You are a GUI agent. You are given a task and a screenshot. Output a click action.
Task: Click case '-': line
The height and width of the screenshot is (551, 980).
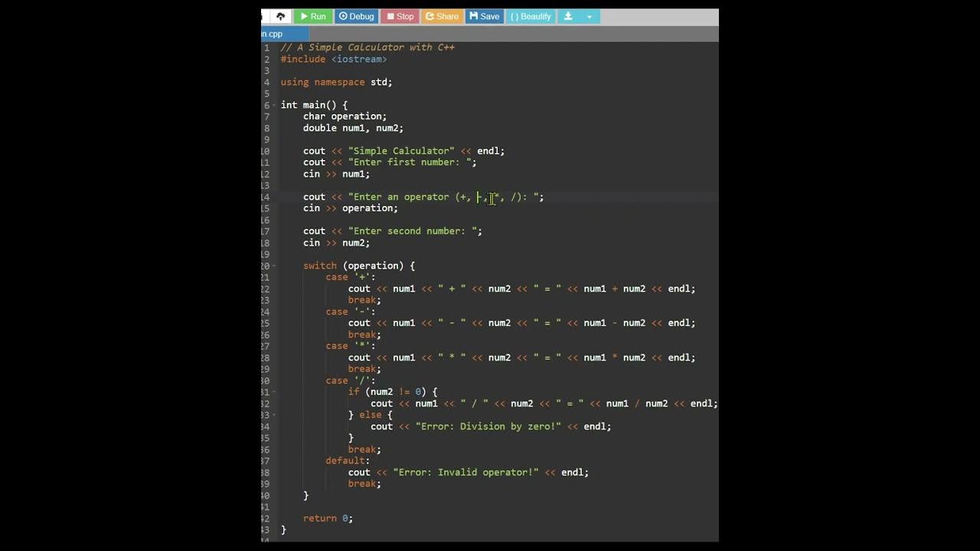(351, 311)
